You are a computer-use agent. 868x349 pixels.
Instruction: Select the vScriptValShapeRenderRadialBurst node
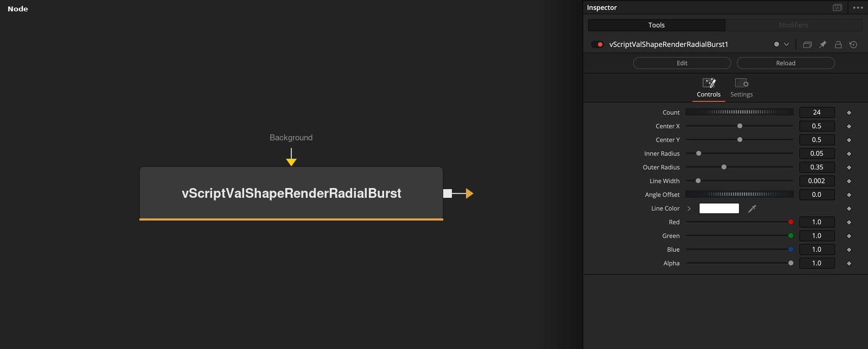pos(291,193)
